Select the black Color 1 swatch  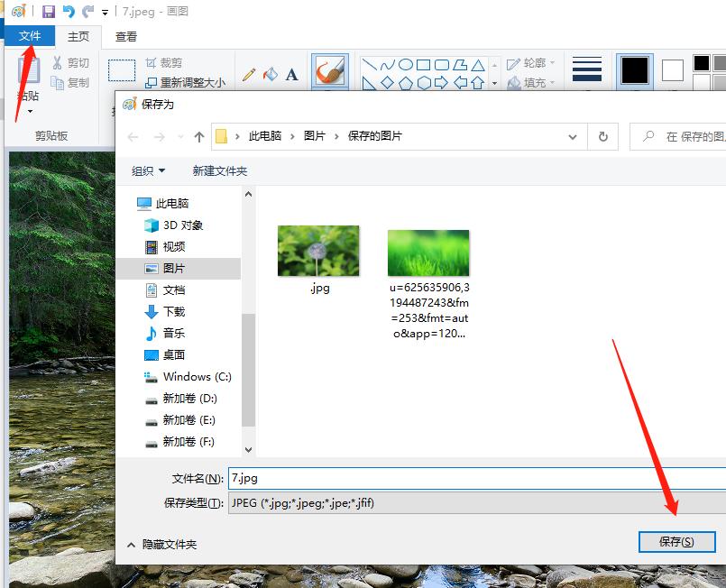(634, 69)
